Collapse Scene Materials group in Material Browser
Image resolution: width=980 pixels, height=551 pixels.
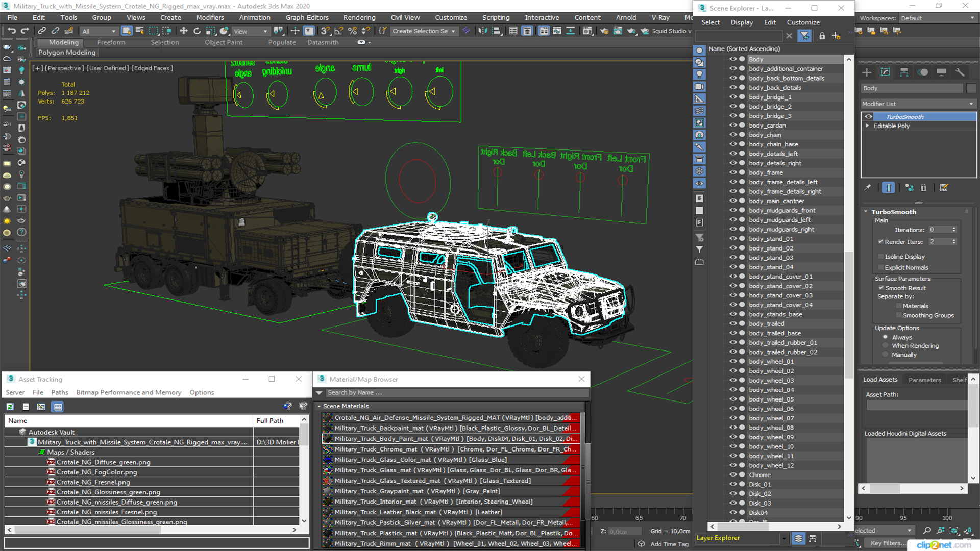(x=319, y=407)
